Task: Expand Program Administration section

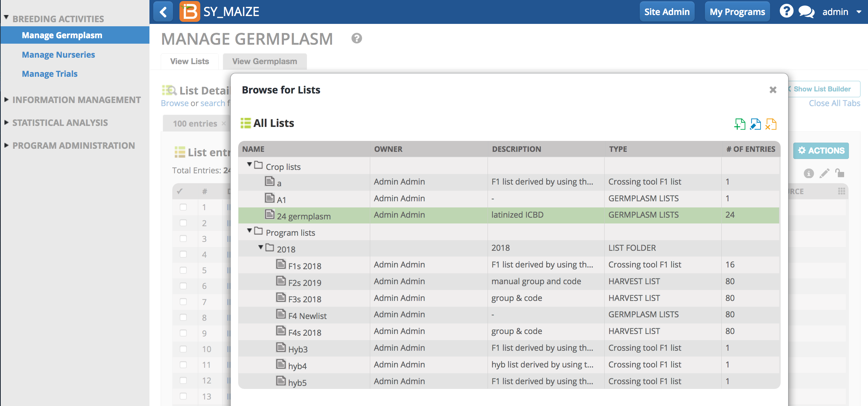Action: [x=6, y=145]
